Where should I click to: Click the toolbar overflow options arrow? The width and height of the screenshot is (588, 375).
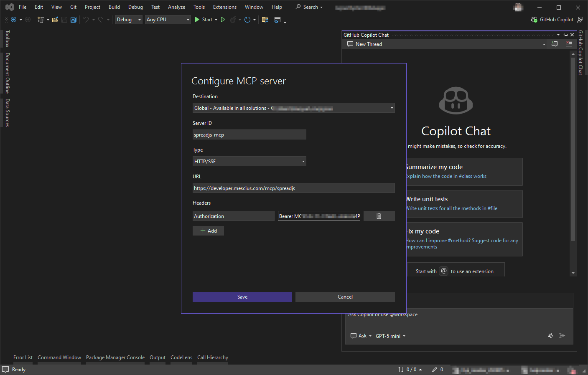(285, 21)
